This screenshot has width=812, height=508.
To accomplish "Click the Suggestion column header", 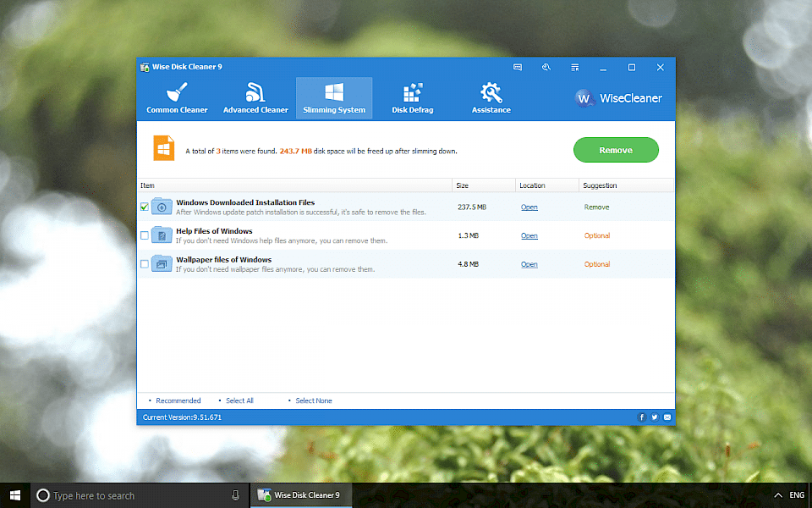I will (626, 185).
